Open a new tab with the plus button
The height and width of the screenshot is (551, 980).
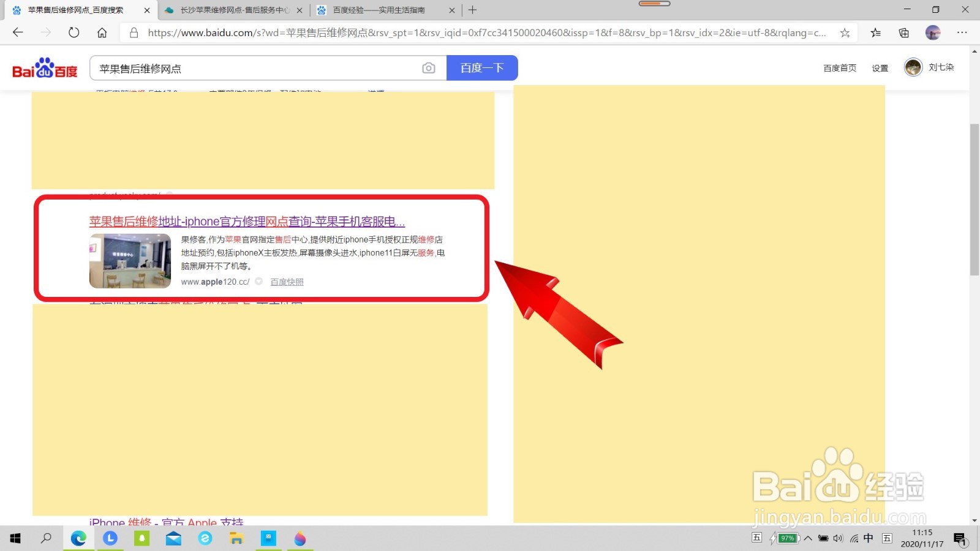(472, 10)
